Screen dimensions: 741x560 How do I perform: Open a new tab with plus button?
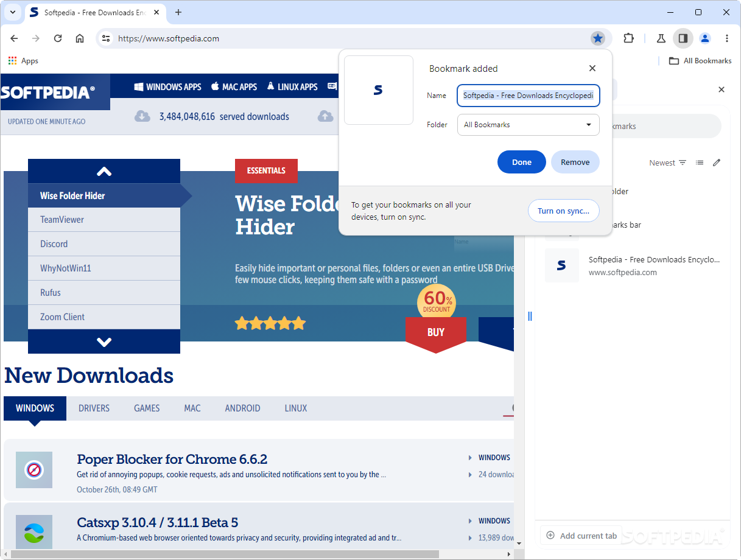pos(178,12)
